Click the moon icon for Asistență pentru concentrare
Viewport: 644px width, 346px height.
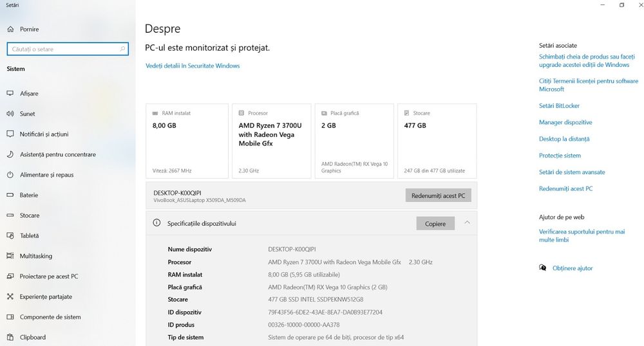(10, 154)
